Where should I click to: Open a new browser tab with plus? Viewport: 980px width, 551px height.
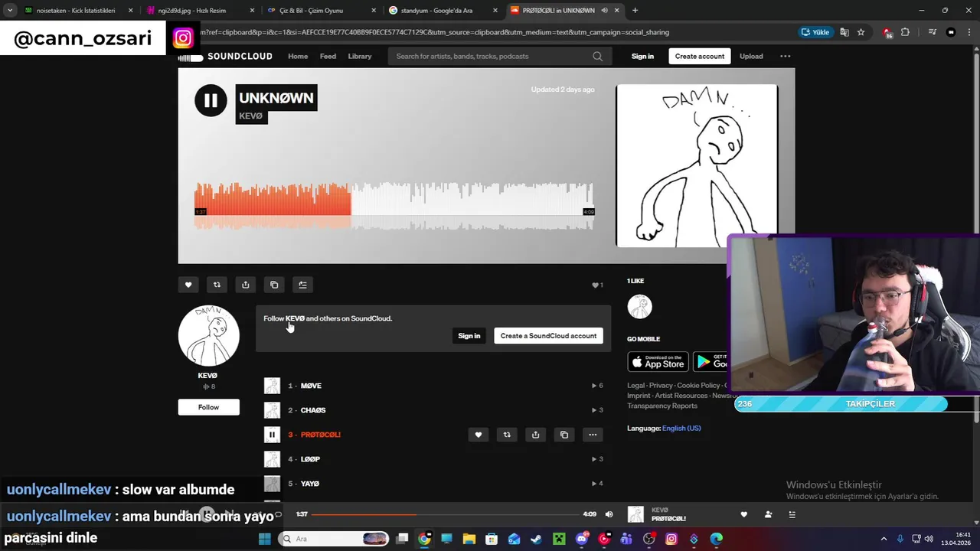coord(635,11)
